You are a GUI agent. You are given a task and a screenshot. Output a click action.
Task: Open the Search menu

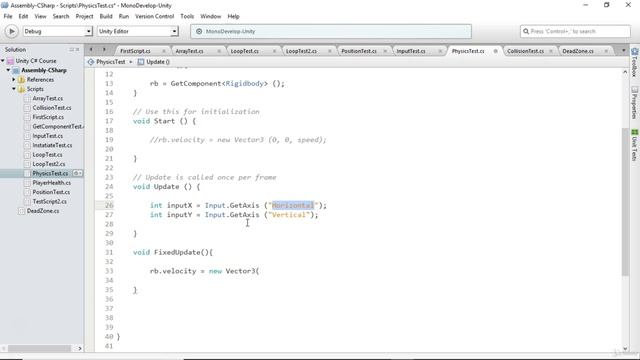tap(61, 16)
